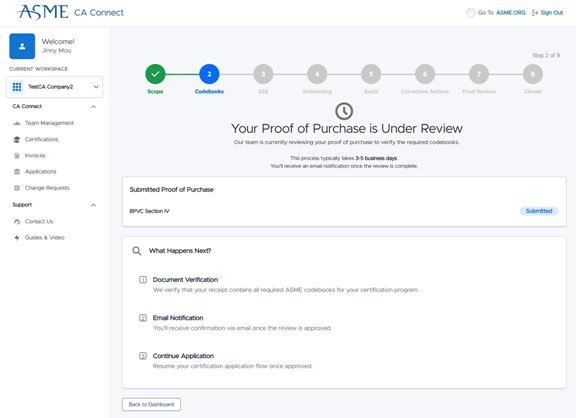Click the magnifier icon by What Happens Next
The width and height of the screenshot is (576, 418).
pos(137,251)
